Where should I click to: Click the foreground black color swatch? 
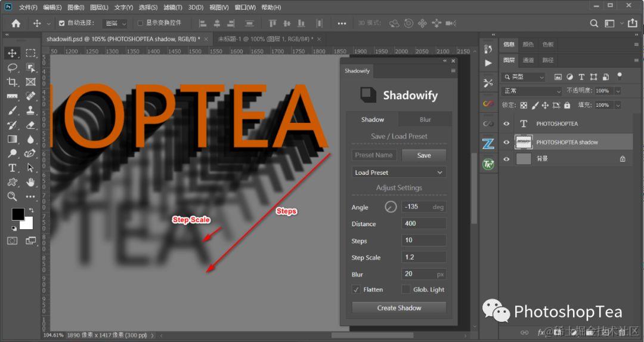[17, 214]
